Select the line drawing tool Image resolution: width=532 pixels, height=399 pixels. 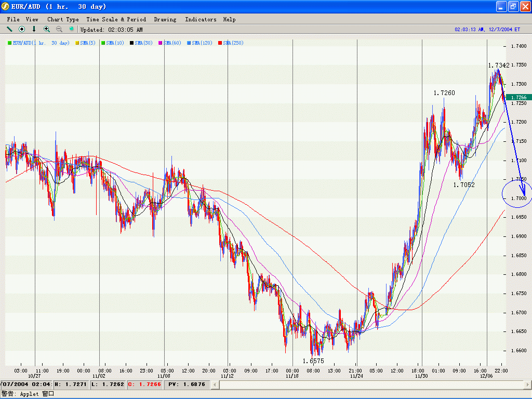[9, 29]
